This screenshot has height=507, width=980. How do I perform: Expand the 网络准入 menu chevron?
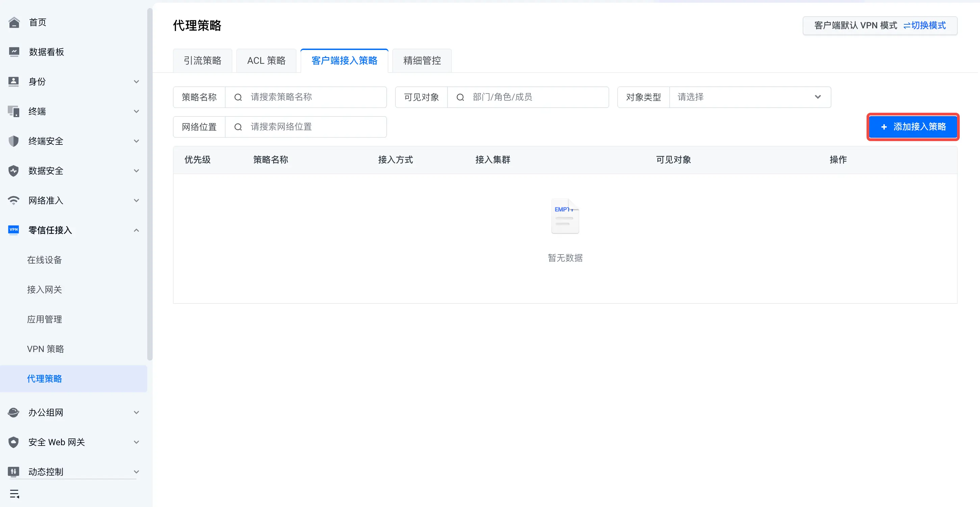[x=136, y=201]
